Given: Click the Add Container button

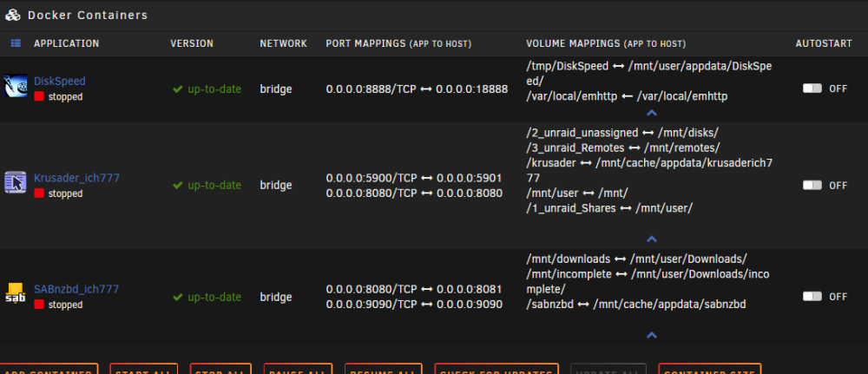Looking at the screenshot, I should coord(48,369).
